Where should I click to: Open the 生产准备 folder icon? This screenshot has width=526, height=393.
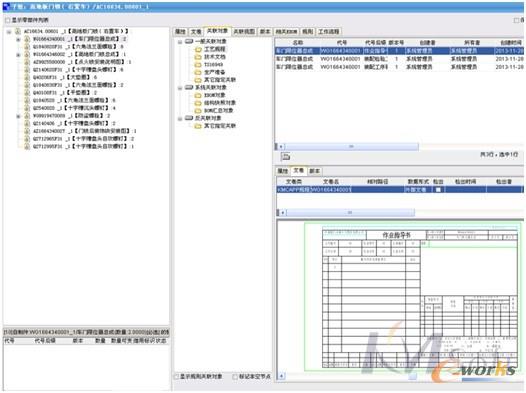(x=198, y=72)
